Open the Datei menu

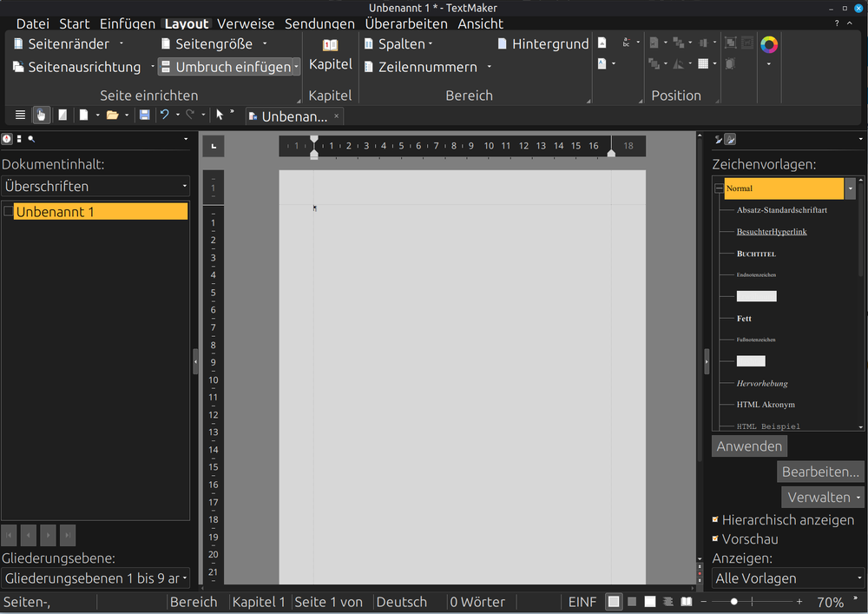tap(33, 23)
